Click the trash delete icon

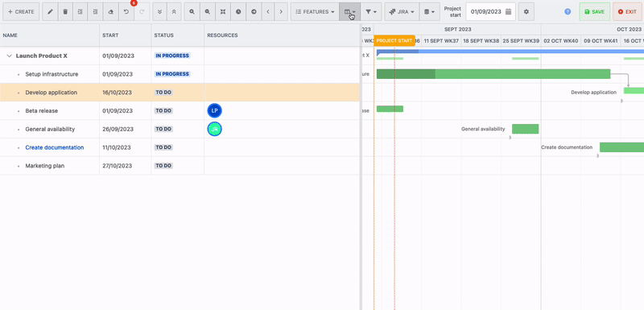click(65, 12)
